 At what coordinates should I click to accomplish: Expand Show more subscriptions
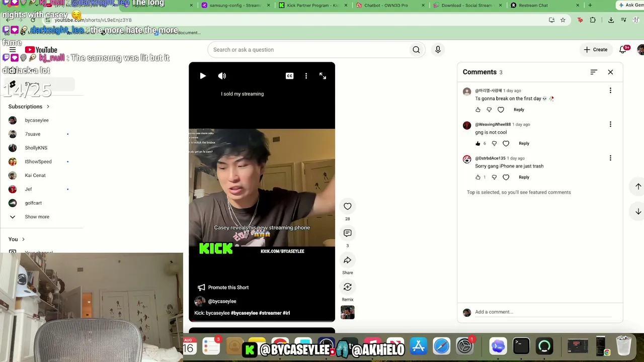coord(37,217)
